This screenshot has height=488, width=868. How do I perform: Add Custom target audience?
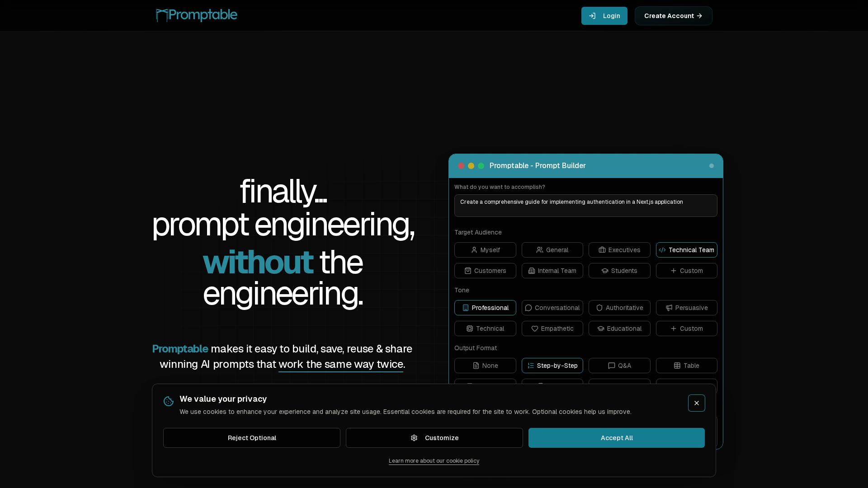[686, 271]
